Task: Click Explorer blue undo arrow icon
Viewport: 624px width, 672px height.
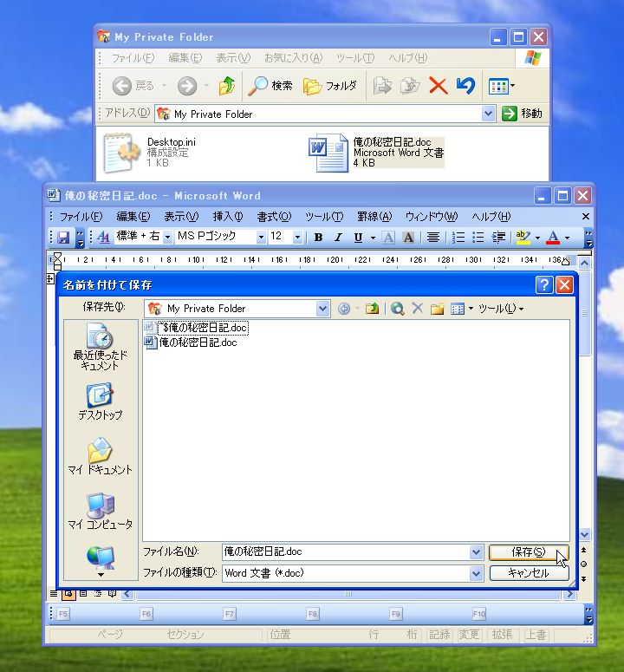Action: [466, 86]
